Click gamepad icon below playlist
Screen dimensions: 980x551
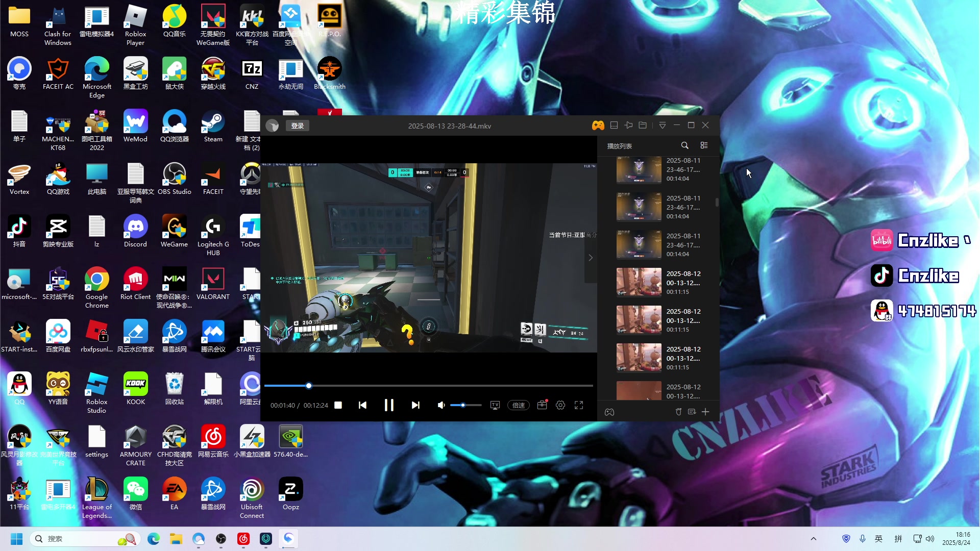[x=609, y=412]
